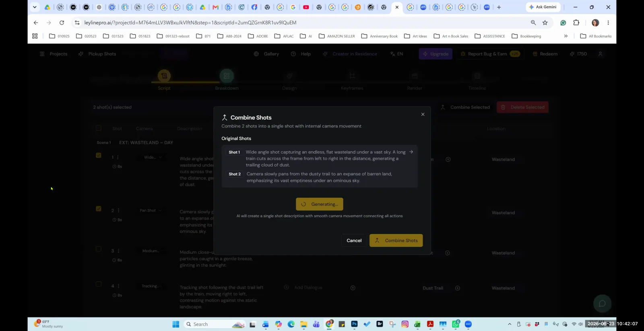Open Adobe Bridge from the taskbar
Image resolution: width=644 pixels, height=331 pixels.
point(380,324)
